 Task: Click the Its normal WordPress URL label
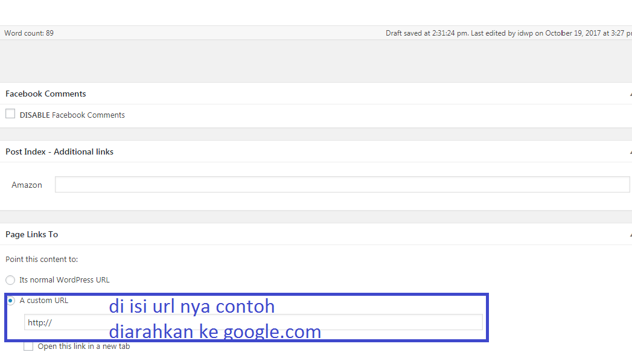(x=65, y=280)
